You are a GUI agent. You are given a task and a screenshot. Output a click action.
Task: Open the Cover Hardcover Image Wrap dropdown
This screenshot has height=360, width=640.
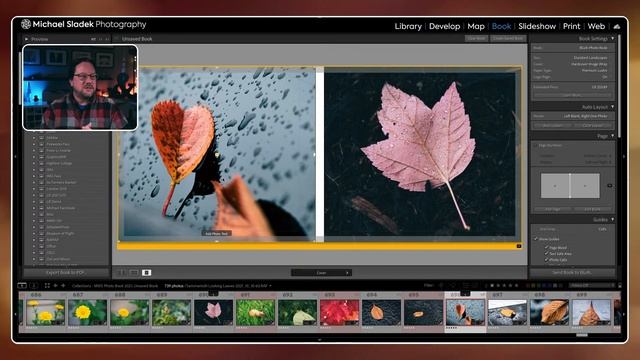tap(588, 64)
